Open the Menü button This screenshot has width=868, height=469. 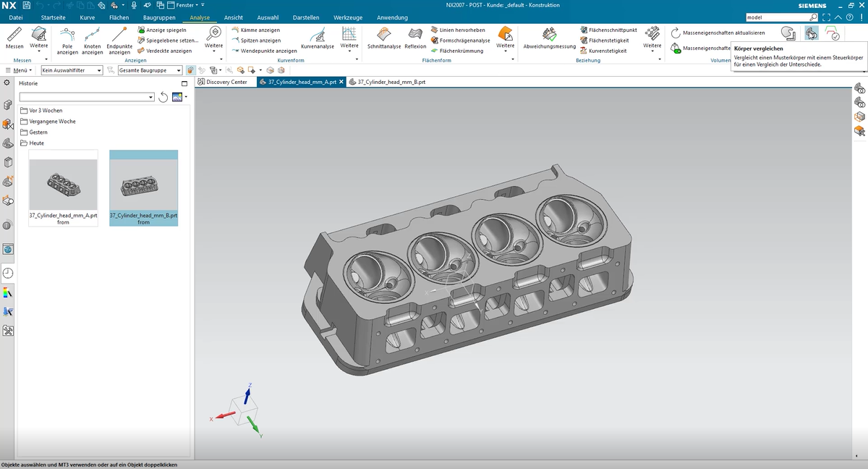pos(17,70)
